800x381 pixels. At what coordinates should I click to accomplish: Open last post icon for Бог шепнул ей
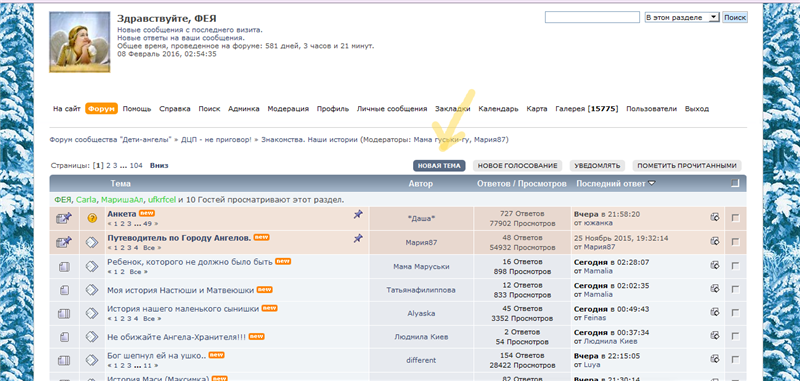point(715,360)
